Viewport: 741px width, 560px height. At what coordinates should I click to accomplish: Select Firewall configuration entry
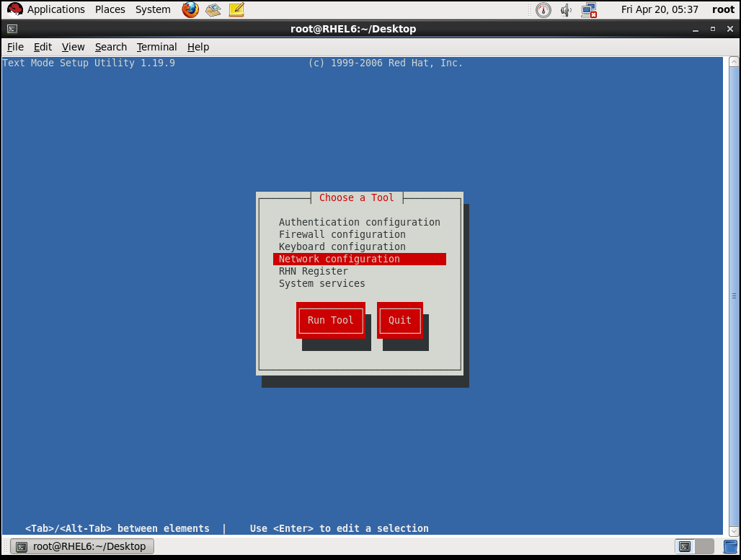pyautogui.click(x=359, y=234)
